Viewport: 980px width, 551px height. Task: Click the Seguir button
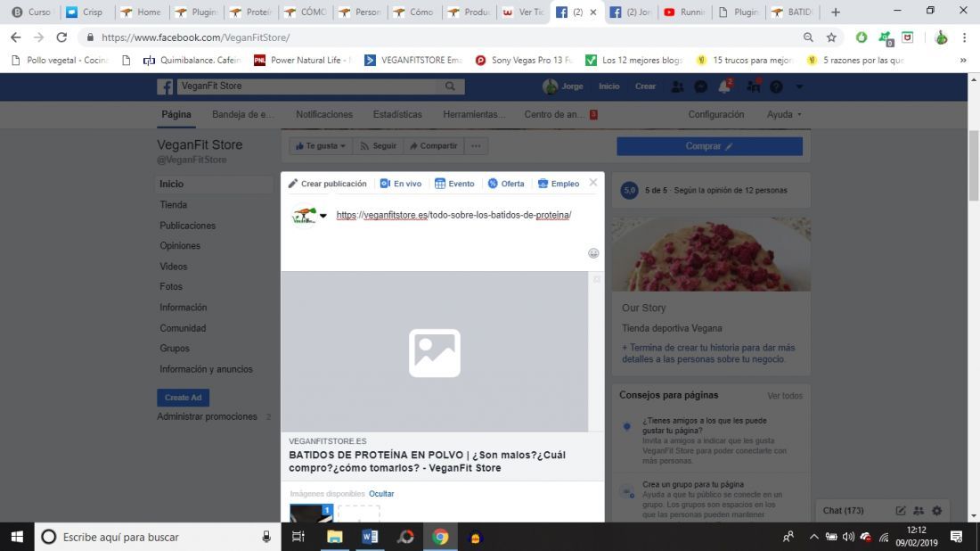click(x=378, y=145)
